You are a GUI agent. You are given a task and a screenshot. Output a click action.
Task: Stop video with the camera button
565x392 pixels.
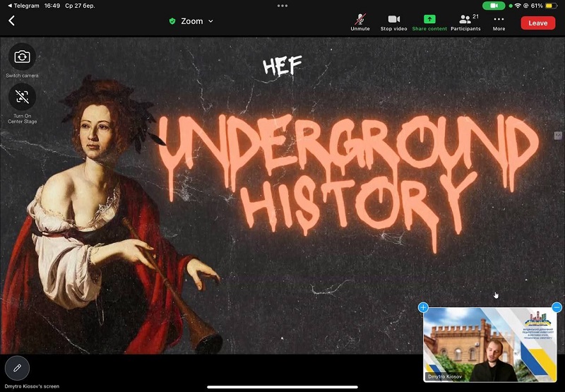(393, 23)
